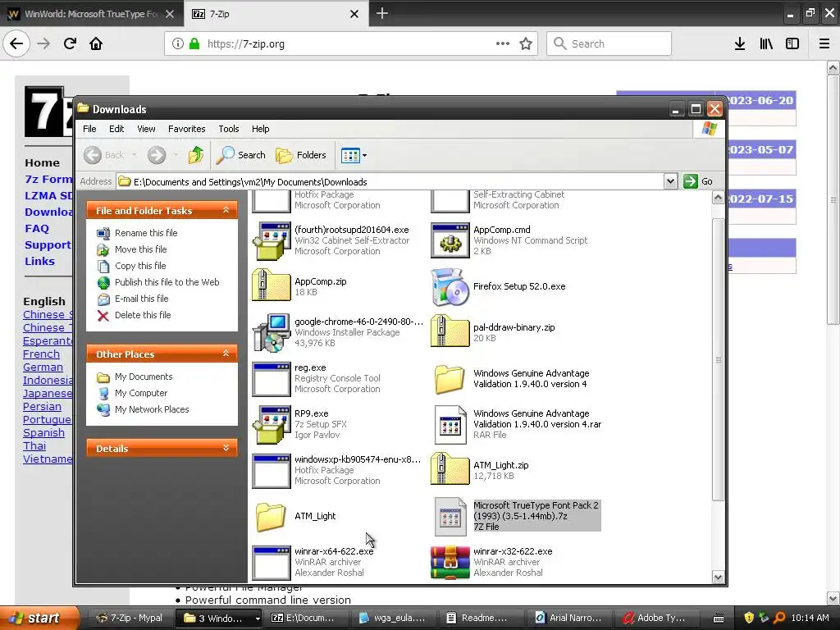
Task: Open the Explorer Search pane
Action: click(240, 155)
